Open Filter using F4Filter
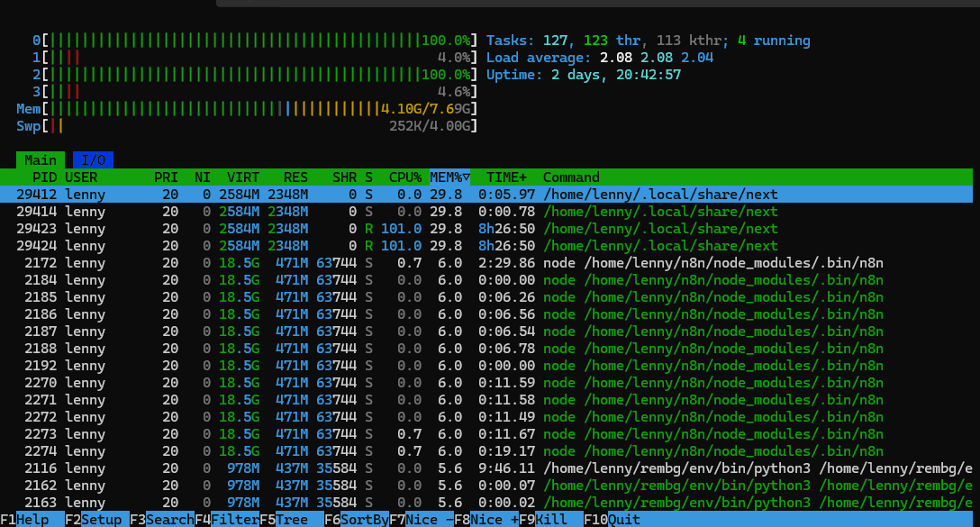The image size is (980, 527). click(x=223, y=519)
